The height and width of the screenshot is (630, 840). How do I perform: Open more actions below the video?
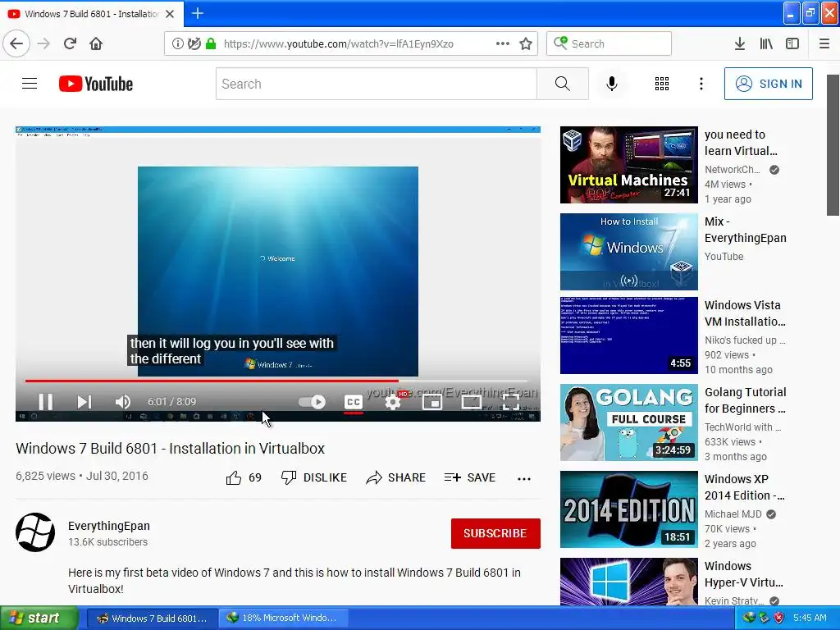click(524, 478)
